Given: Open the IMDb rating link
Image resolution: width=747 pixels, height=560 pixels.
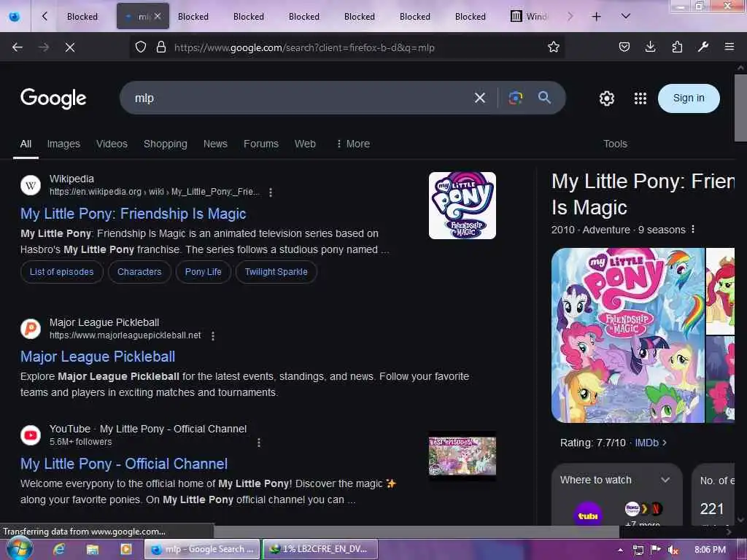Looking at the screenshot, I should [650, 443].
